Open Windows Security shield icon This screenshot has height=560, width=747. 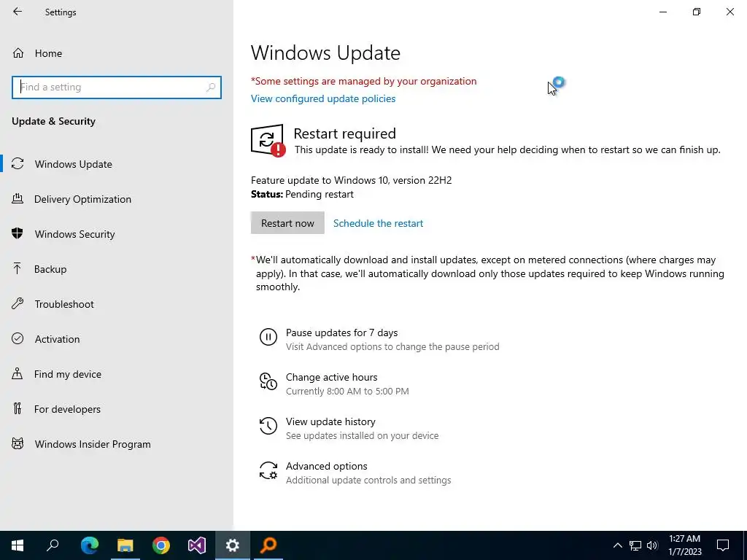click(x=18, y=234)
